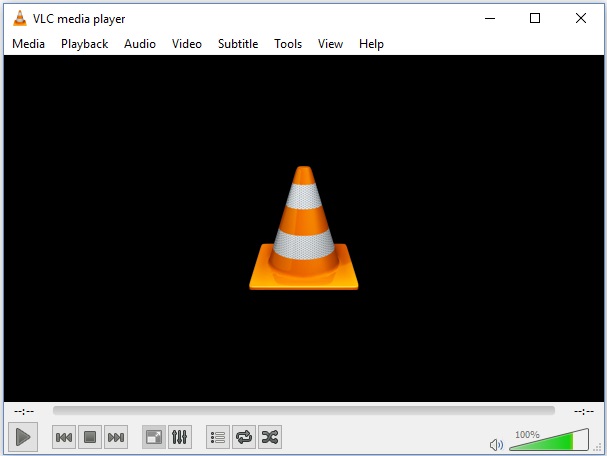This screenshot has width=607, height=456.
Task: Show extended settings equalizer icon
Action: [x=180, y=437]
